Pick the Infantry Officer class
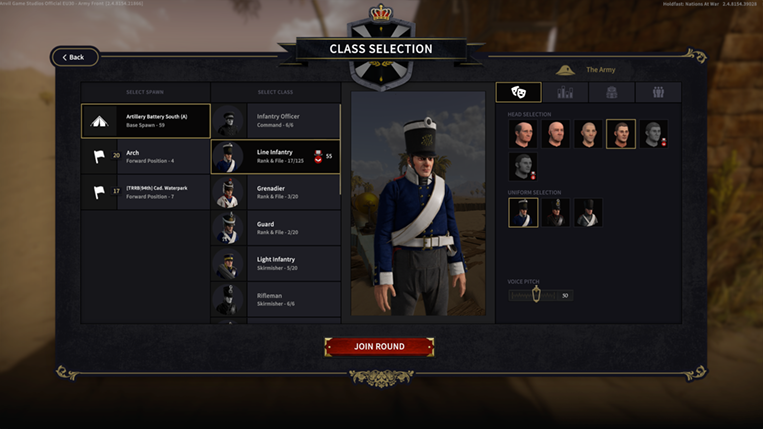Image resolution: width=763 pixels, height=429 pixels. click(x=276, y=121)
